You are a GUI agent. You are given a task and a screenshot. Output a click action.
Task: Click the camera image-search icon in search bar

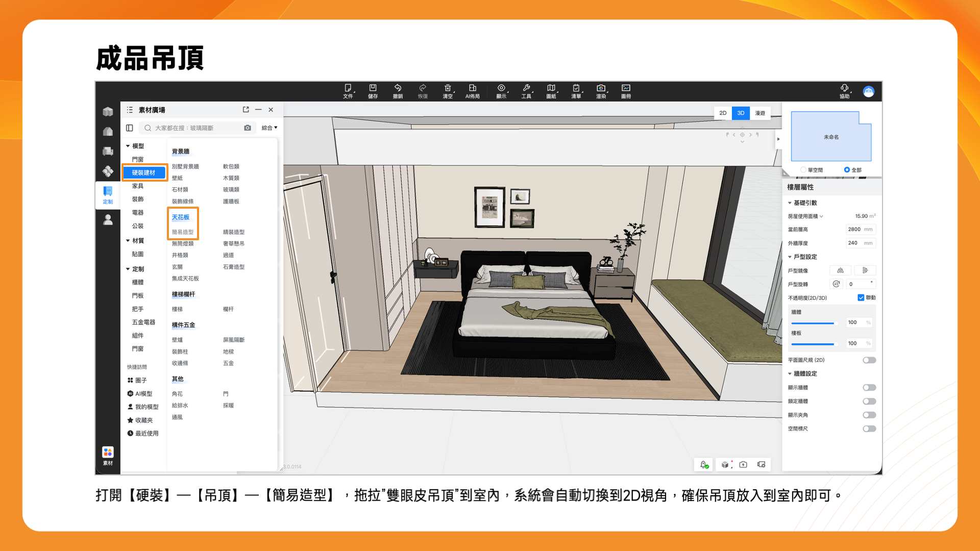tap(248, 128)
